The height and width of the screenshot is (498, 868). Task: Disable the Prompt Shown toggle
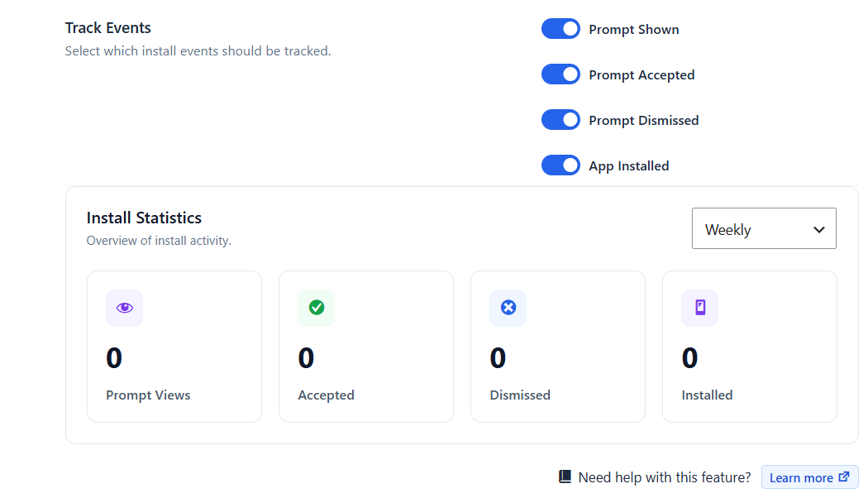point(560,29)
